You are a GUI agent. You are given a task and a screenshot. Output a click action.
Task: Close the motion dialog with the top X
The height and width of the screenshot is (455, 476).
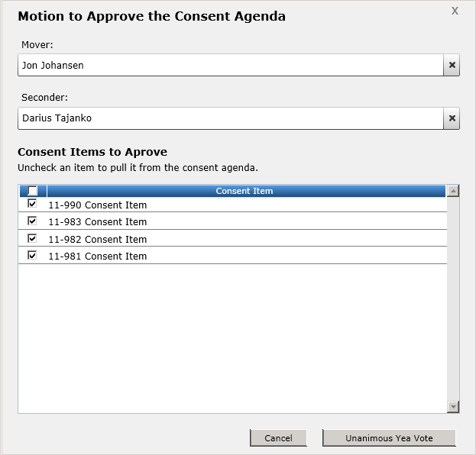[x=455, y=11]
